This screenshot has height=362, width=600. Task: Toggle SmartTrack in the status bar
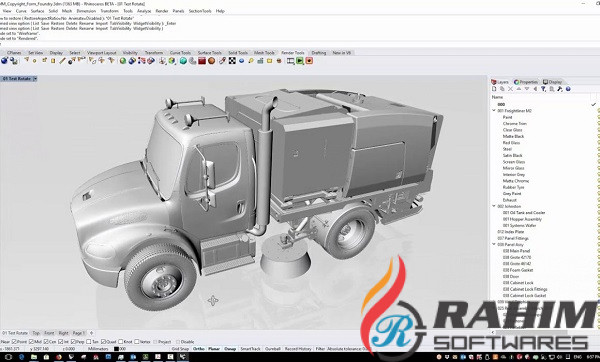click(x=250, y=349)
